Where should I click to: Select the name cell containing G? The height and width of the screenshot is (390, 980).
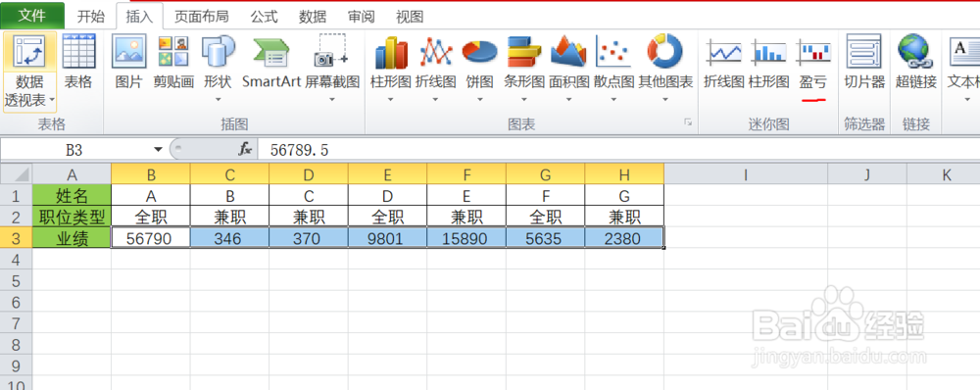[624, 196]
